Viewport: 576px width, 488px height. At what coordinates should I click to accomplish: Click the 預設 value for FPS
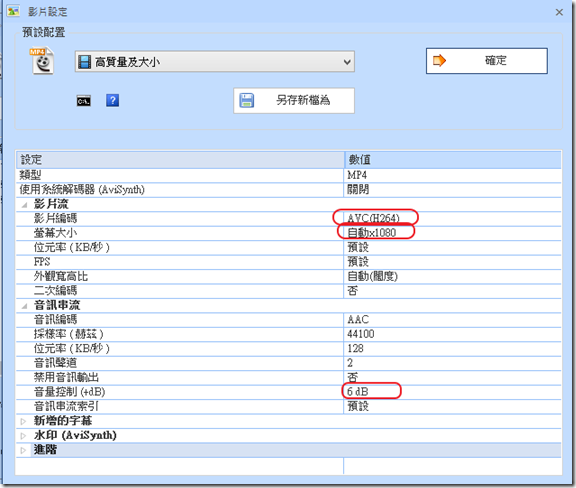coord(358,262)
